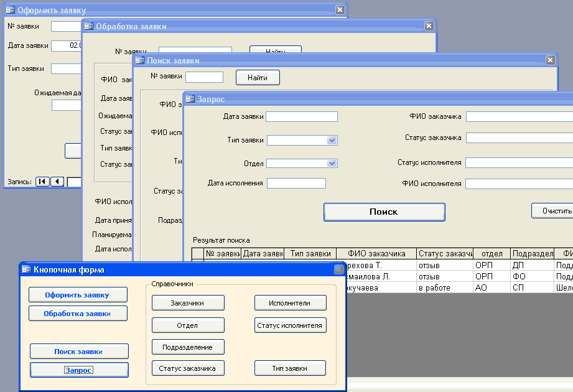Viewport: 573px width, 392px height.
Task: Close the Поиск заявки window
Action: [x=550, y=60]
